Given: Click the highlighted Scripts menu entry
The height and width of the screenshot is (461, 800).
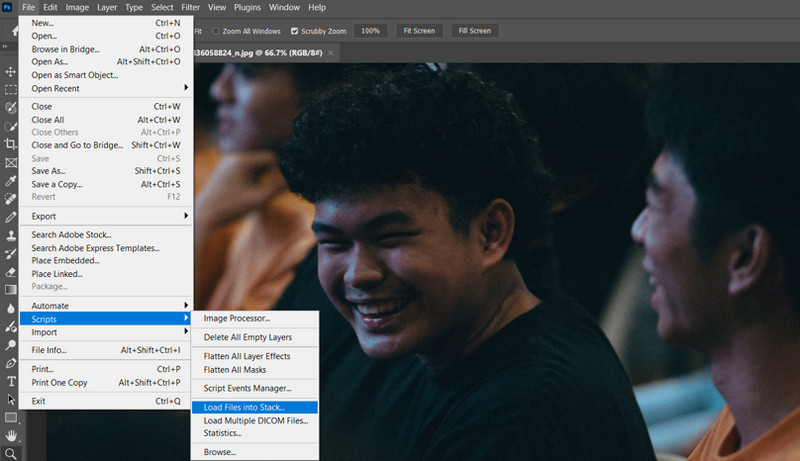Looking at the screenshot, I should point(106,319).
